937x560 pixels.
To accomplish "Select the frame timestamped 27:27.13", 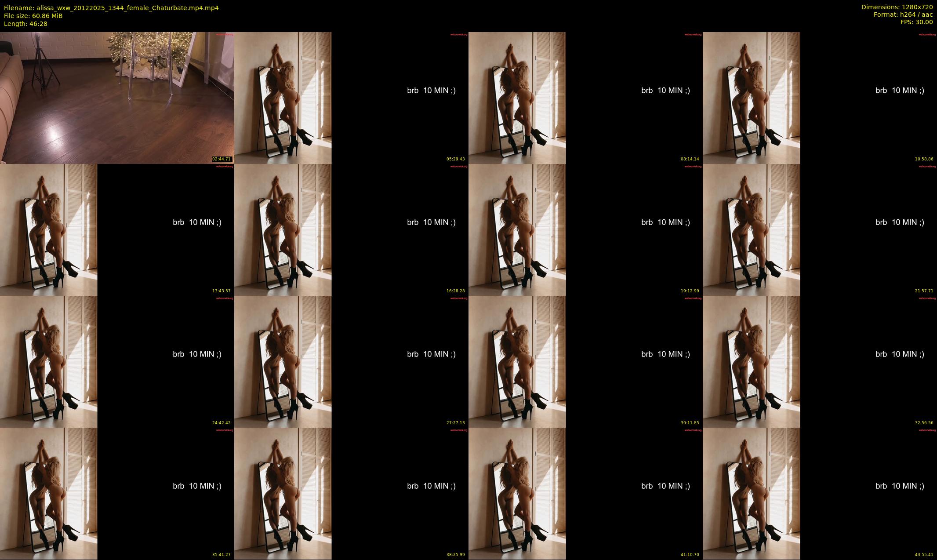I will pyautogui.click(x=351, y=361).
